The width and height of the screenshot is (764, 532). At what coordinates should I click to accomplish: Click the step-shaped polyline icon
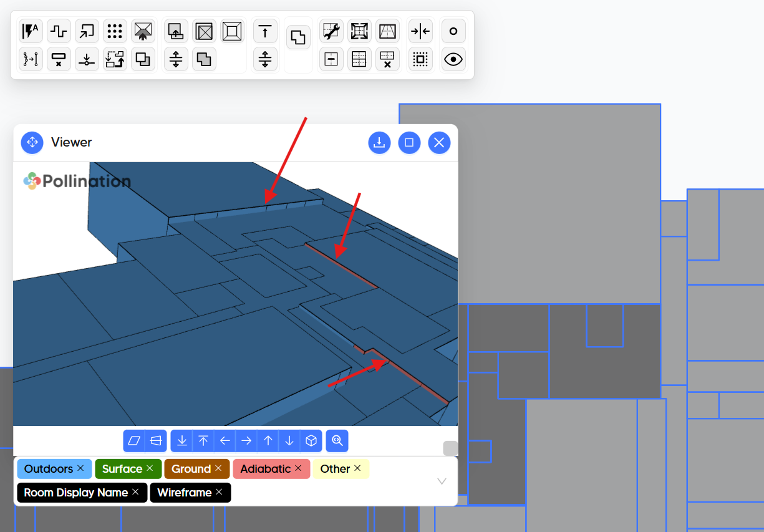tap(59, 31)
